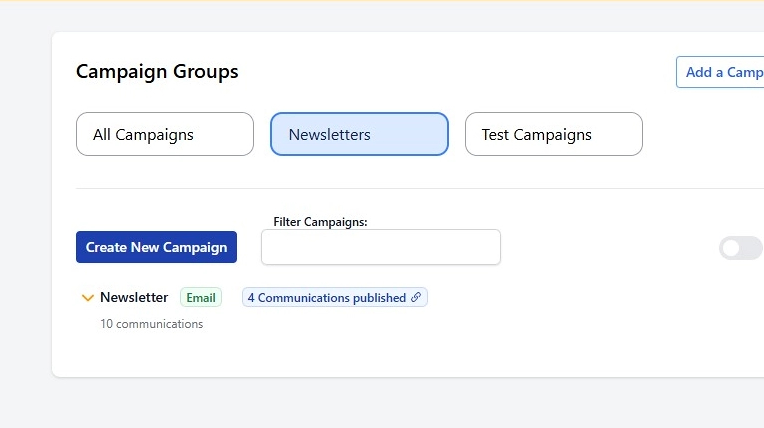
Task: Click the green Email badge
Action: tap(201, 298)
